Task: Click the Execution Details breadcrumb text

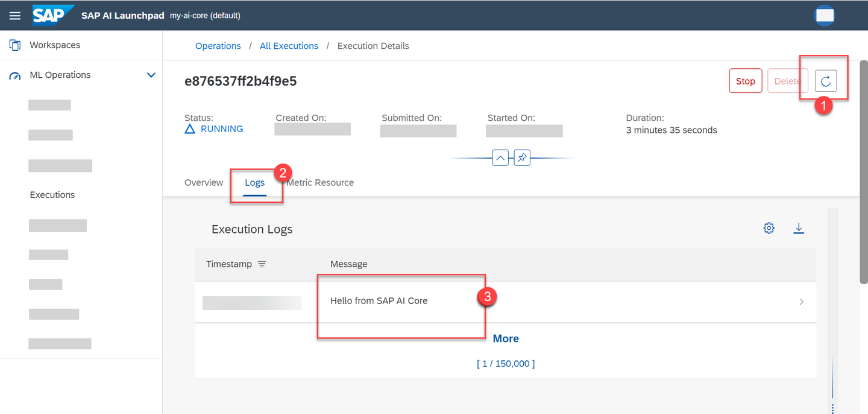Action: click(x=373, y=46)
